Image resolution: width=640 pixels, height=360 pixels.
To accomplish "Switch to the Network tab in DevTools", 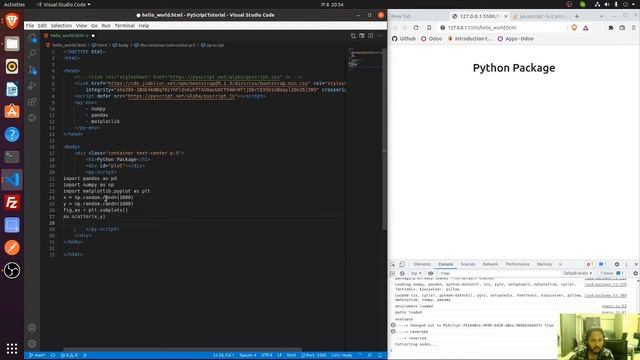I will point(490,264).
